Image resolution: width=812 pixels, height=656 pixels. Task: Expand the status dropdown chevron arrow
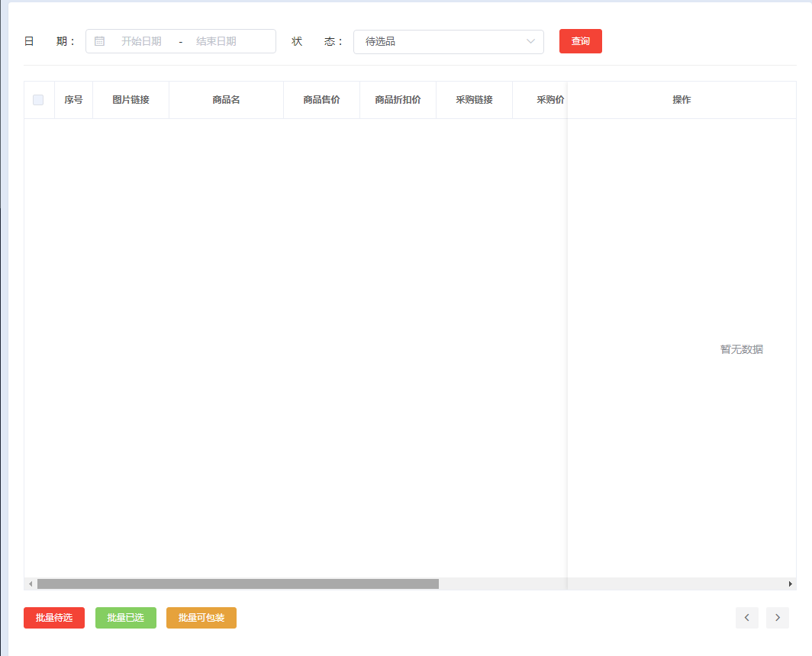coord(530,41)
